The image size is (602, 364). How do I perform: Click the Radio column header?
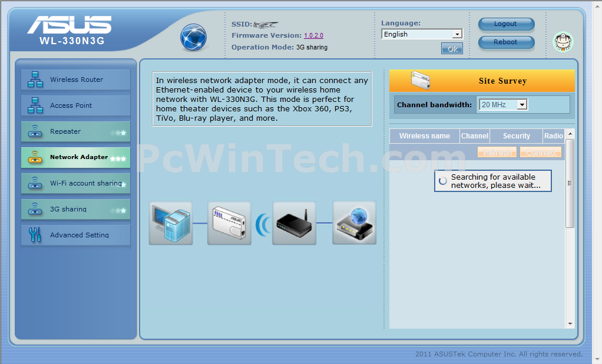tap(553, 136)
